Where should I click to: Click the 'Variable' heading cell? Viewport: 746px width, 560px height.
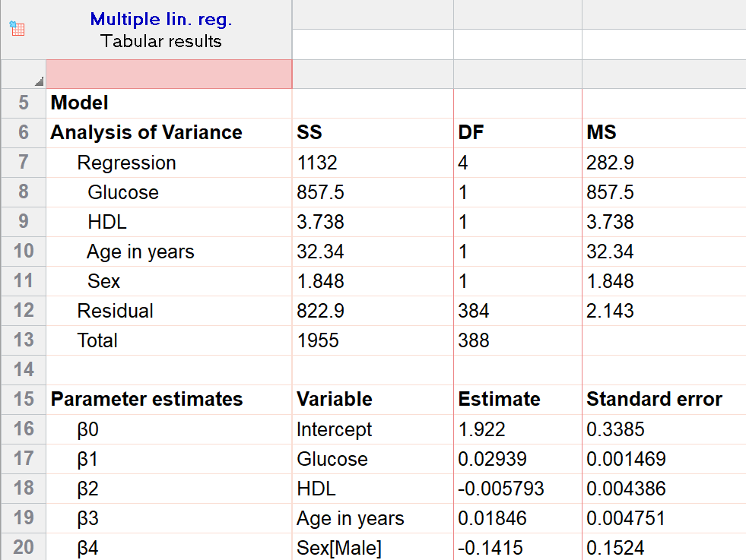pos(335,399)
